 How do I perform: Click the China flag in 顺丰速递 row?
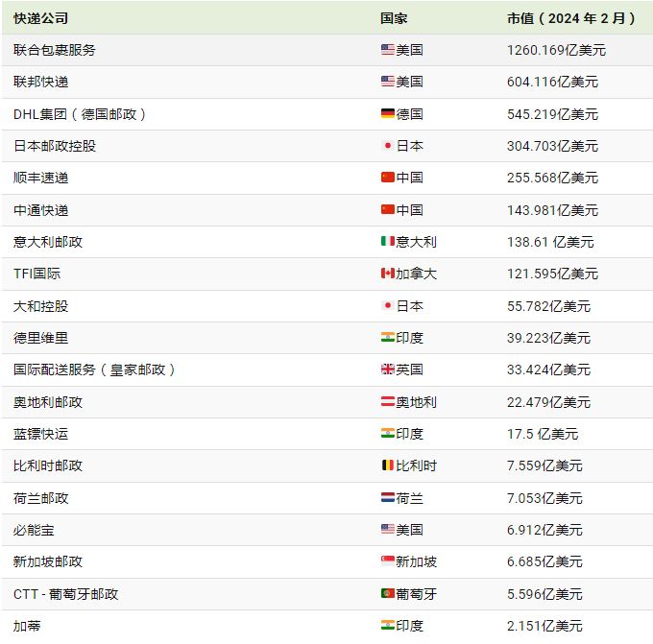(388, 177)
